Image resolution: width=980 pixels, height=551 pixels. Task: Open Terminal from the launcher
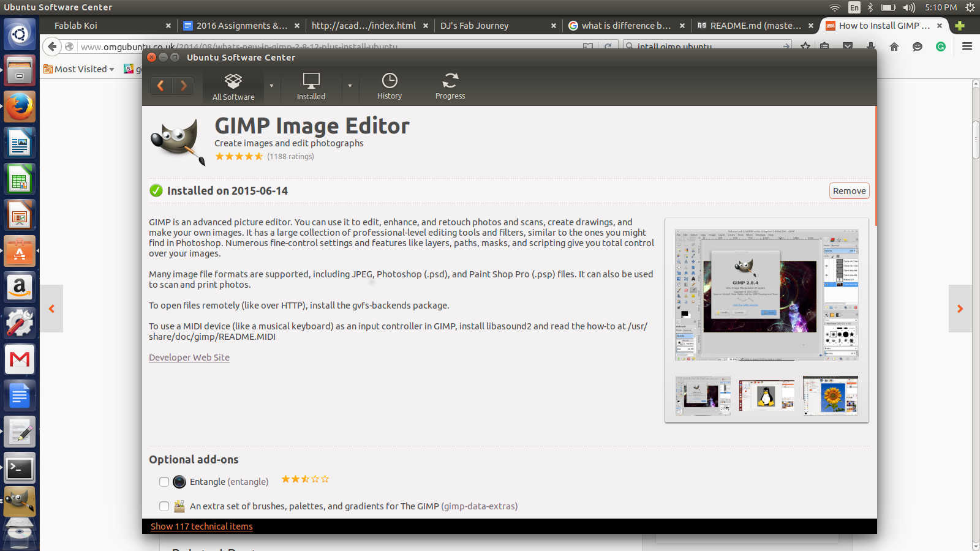point(20,468)
